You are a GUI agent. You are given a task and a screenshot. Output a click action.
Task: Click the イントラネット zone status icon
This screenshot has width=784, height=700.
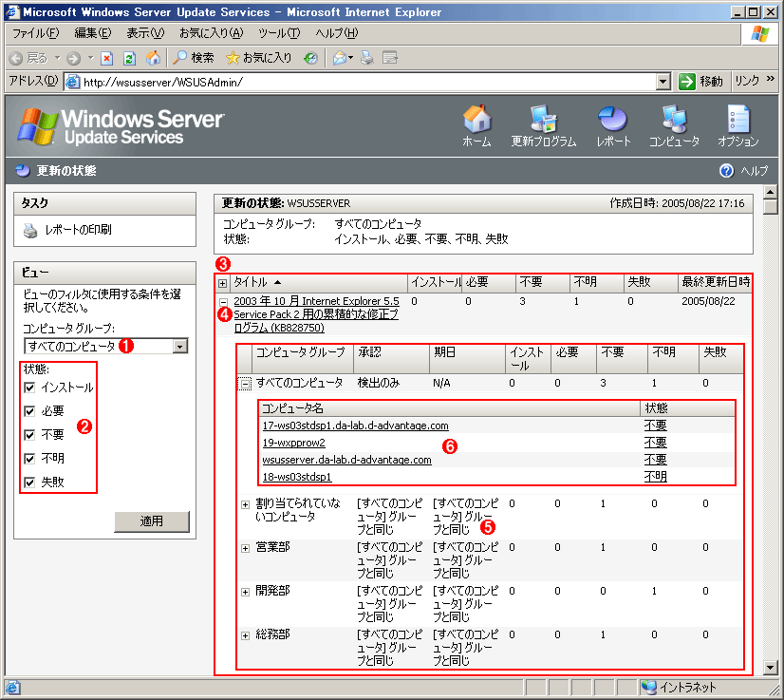coord(649,688)
